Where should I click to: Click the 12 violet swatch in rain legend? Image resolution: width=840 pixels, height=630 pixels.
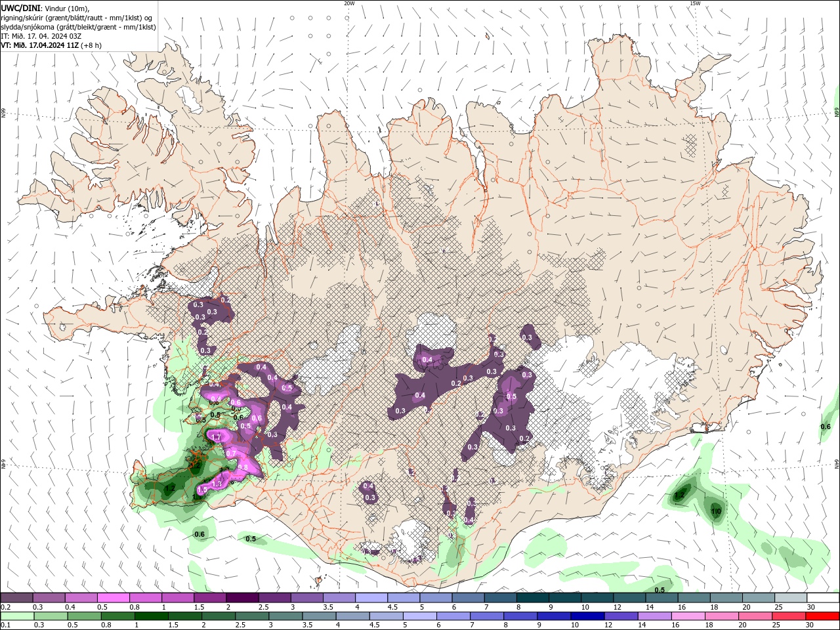pos(621,616)
